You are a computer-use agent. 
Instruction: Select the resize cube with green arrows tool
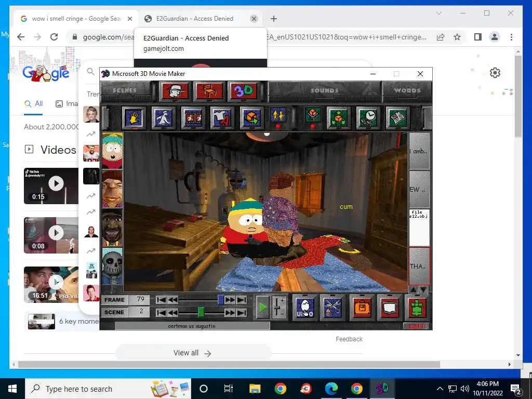[x=338, y=118]
